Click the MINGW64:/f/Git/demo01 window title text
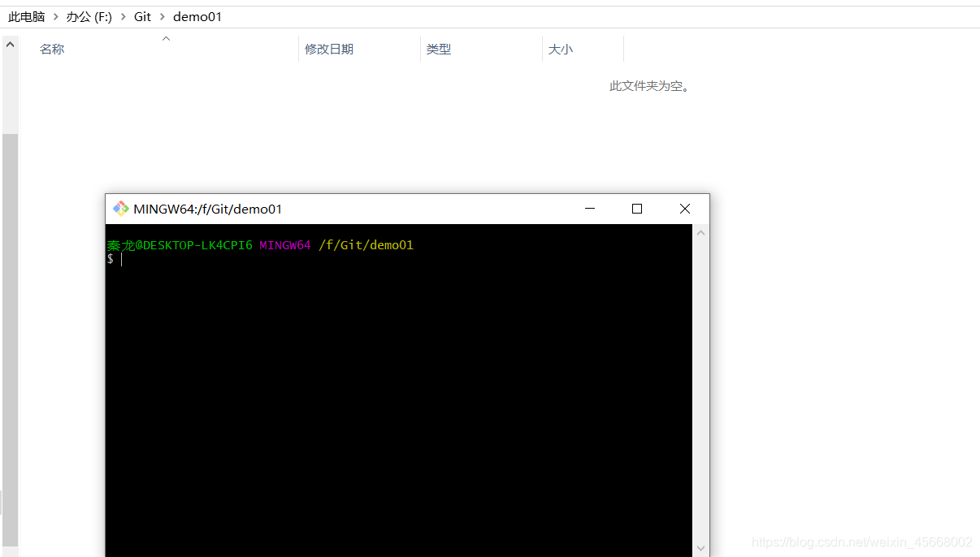This screenshot has width=980, height=557. (x=208, y=209)
